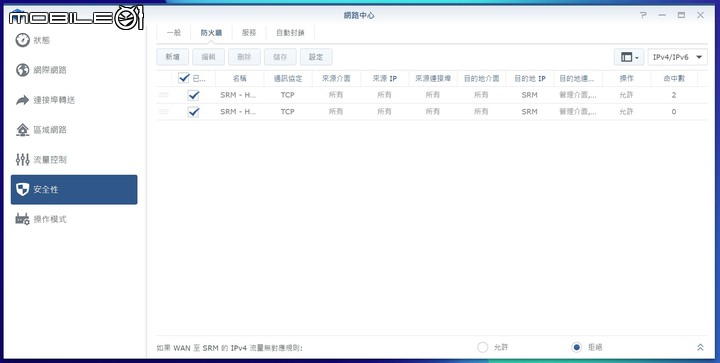720x363 pixels.
Task: Click the 來源 IP column header
Action: tap(384, 78)
